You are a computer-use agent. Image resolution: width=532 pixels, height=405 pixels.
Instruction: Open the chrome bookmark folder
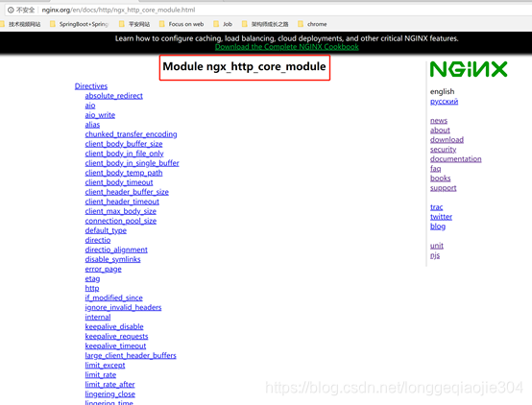[312, 24]
